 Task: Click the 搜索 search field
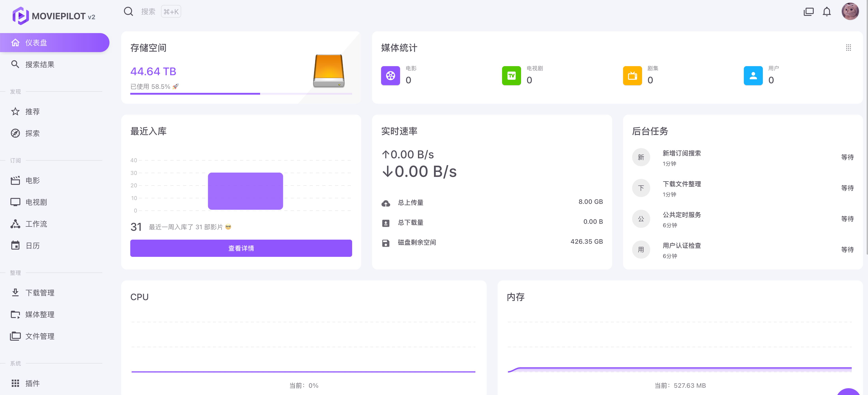pos(148,12)
